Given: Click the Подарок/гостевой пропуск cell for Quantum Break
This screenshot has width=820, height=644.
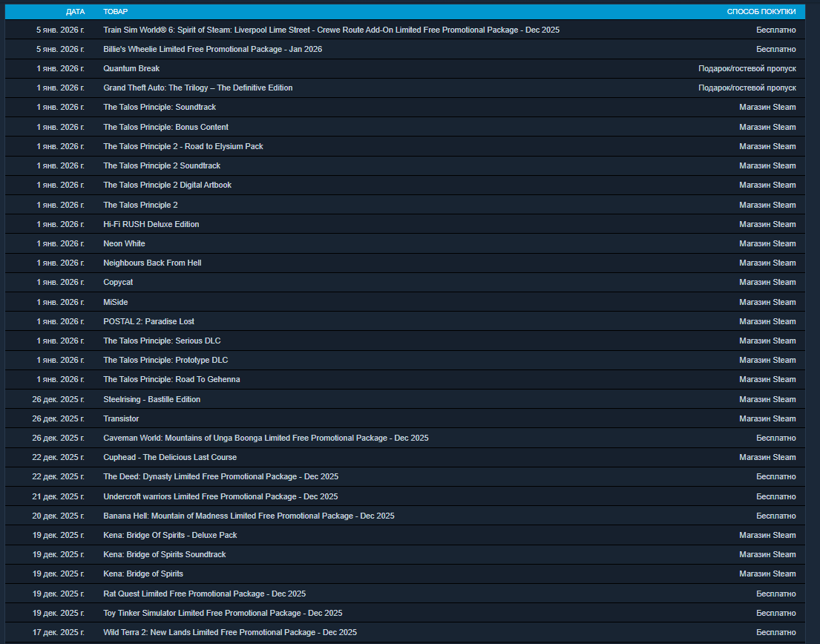Looking at the screenshot, I should [x=747, y=68].
